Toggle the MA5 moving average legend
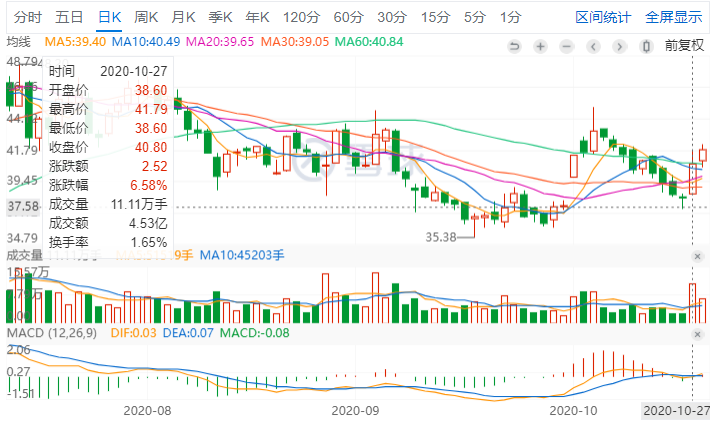The width and height of the screenshot is (724, 423). pyautogui.click(x=75, y=42)
